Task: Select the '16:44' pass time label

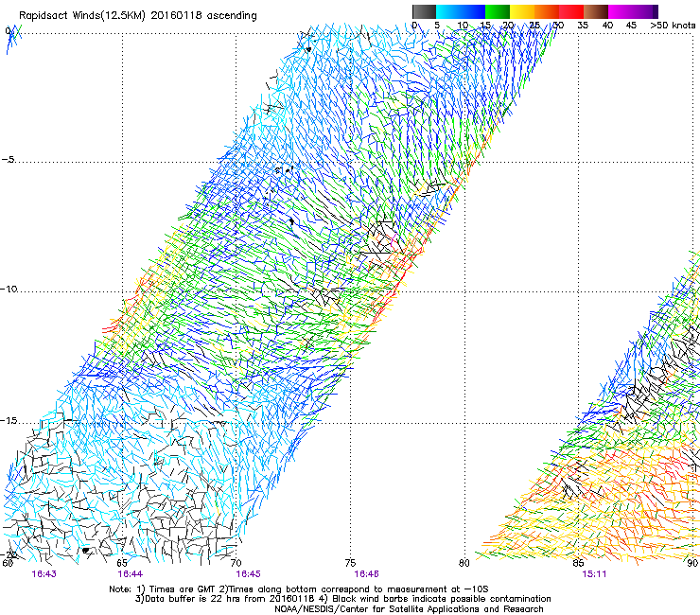Action: (x=130, y=574)
